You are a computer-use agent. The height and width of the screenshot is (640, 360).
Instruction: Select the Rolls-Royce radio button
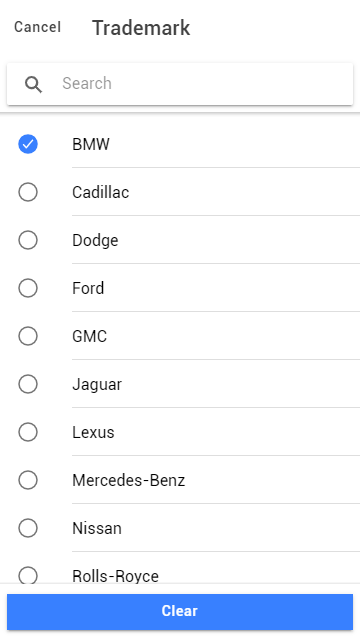coord(28,576)
